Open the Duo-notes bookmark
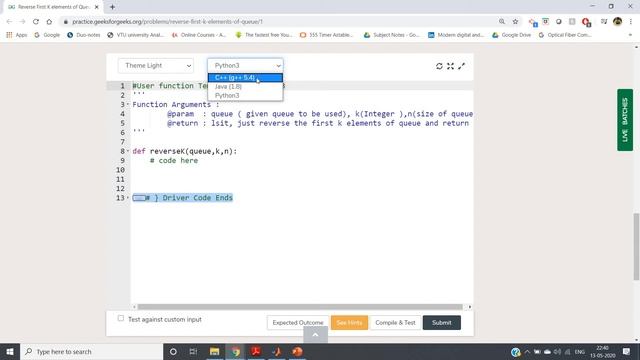Image resolution: width=640 pixels, height=360 pixels. click(x=84, y=35)
